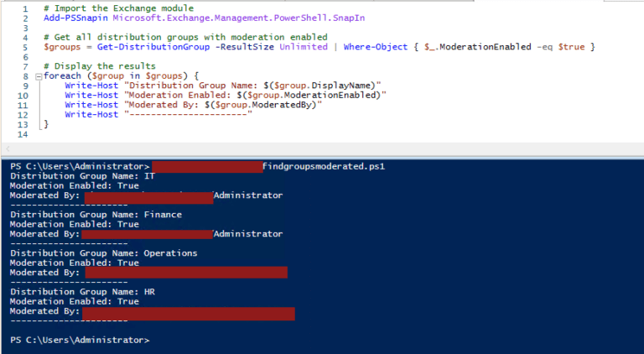Viewport: 644px width, 354px height.
Task: Click line number 3 in the gutter
Action: pos(25,29)
